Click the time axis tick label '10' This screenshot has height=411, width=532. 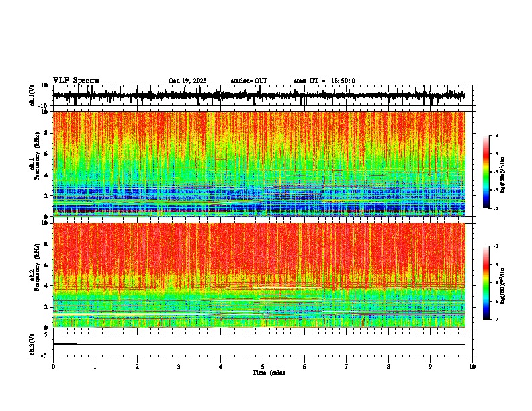click(472, 367)
